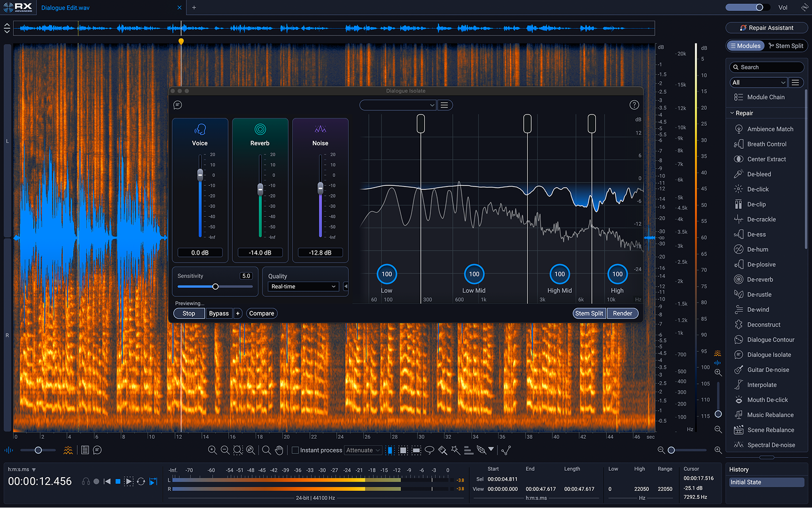The width and height of the screenshot is (812, 508).
Task: Toggle headphone monitoring icon
Action: tap(86, 482)
